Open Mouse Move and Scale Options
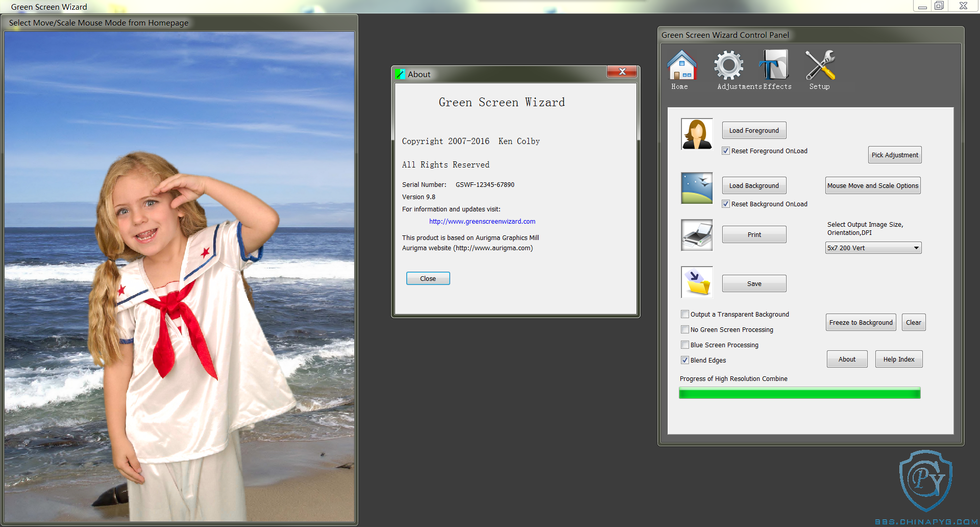Screen dimensions: 980x527 point(873,185)
